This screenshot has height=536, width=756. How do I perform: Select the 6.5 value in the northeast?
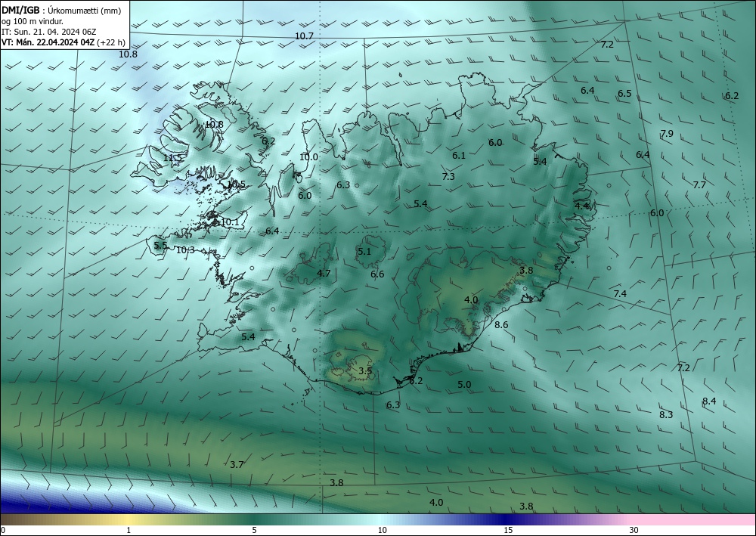click(625, 94)
